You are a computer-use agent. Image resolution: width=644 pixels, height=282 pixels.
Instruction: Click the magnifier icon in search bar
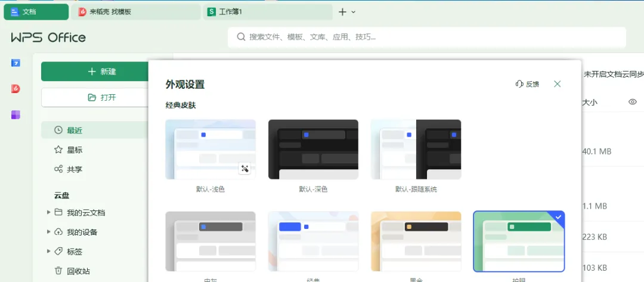tap(241, 37)
